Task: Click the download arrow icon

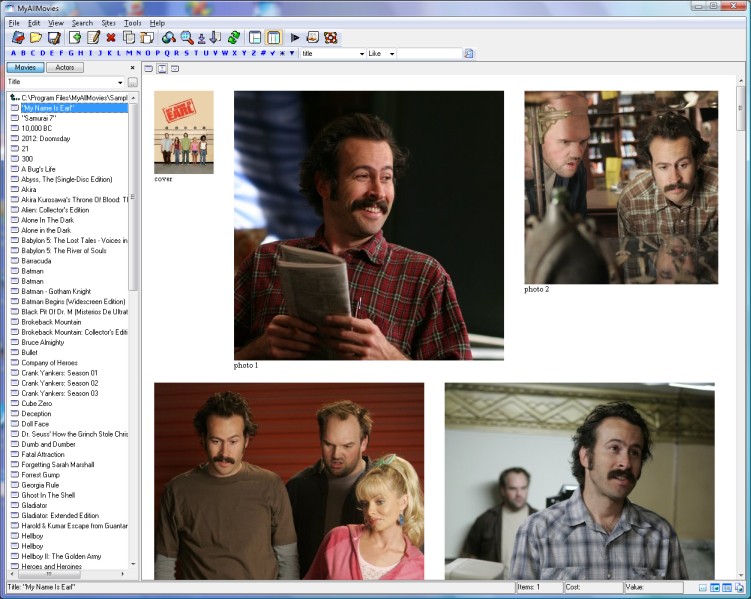Action: [202, 37]
